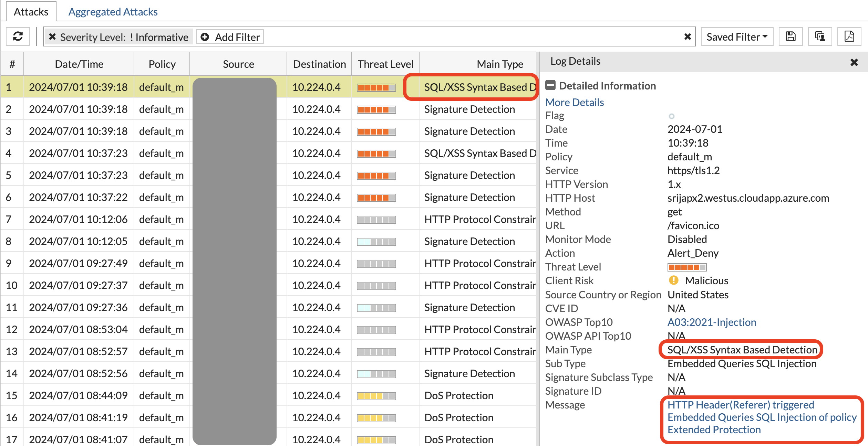The height and width of the screenshot is (446, 868).
Task: Switch to the Aggregated Attacks tab
Action: (x=113, y=12)
